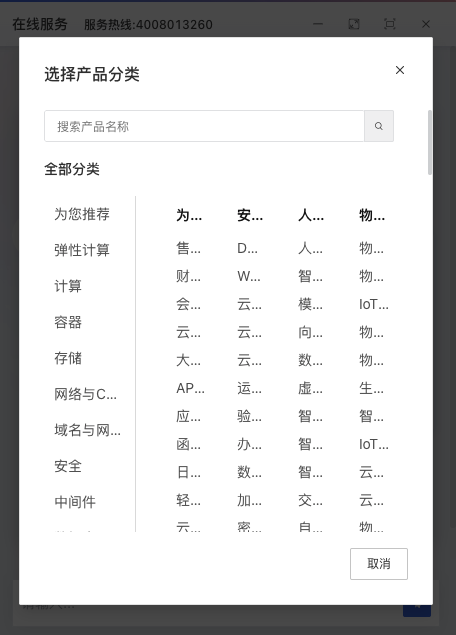
Task: Open the 交... product entry
Action: click(311, 501)
